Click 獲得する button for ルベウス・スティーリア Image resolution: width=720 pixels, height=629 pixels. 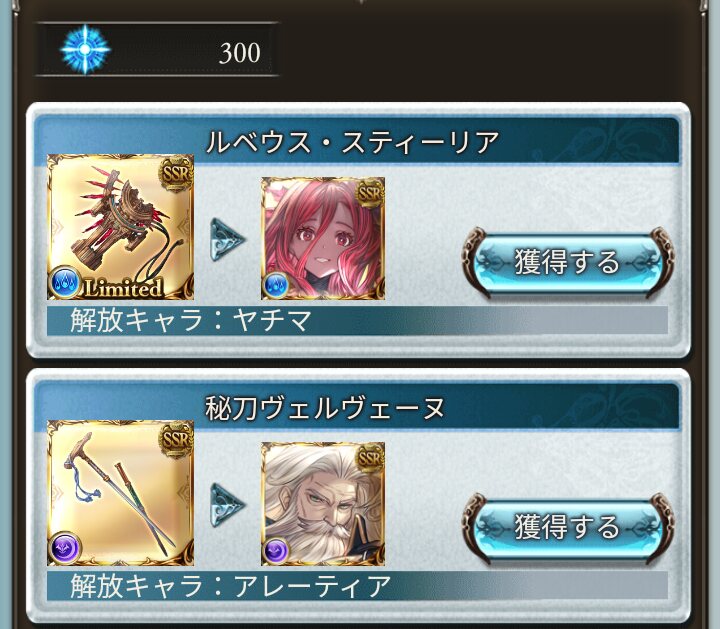click(567, 262)
